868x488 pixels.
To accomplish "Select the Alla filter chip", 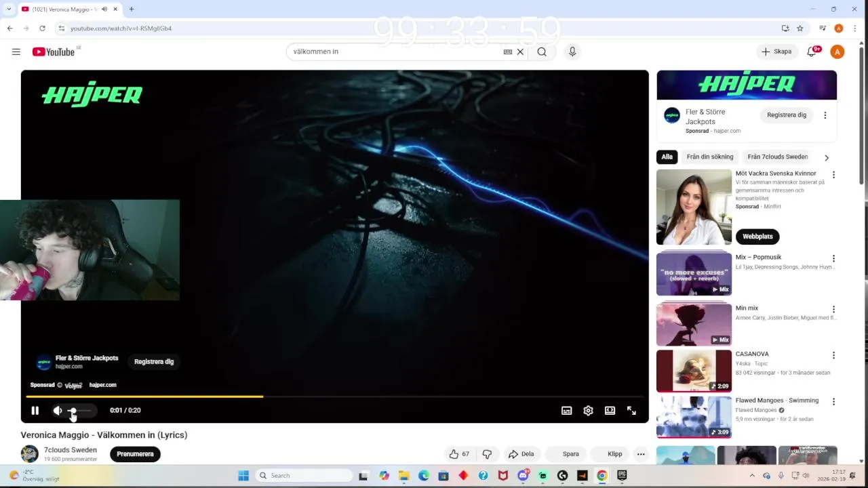I will tap(667, 157).
